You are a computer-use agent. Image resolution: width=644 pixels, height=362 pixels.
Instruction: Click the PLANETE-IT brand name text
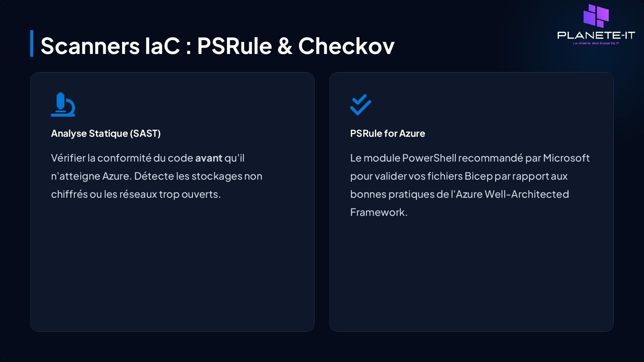click(x=596, y=35)
